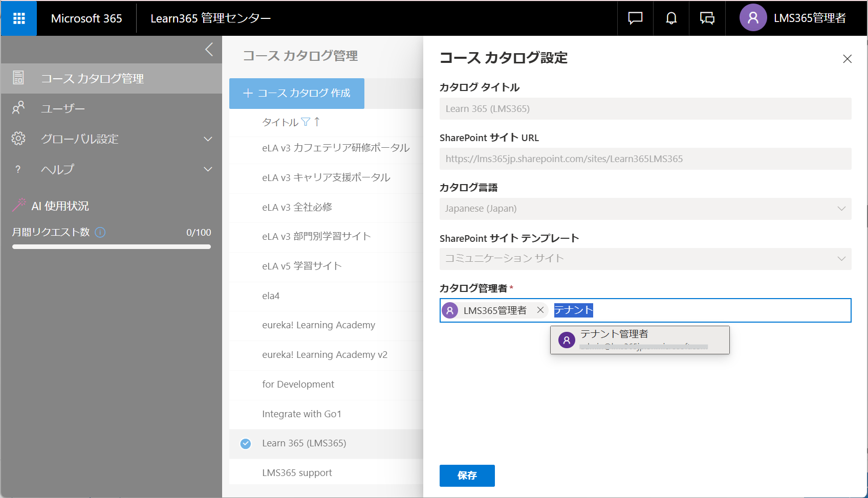The image size is (868, 498).
Task: Select eLA v3 部門別学習サイト row
Action: 326,237
